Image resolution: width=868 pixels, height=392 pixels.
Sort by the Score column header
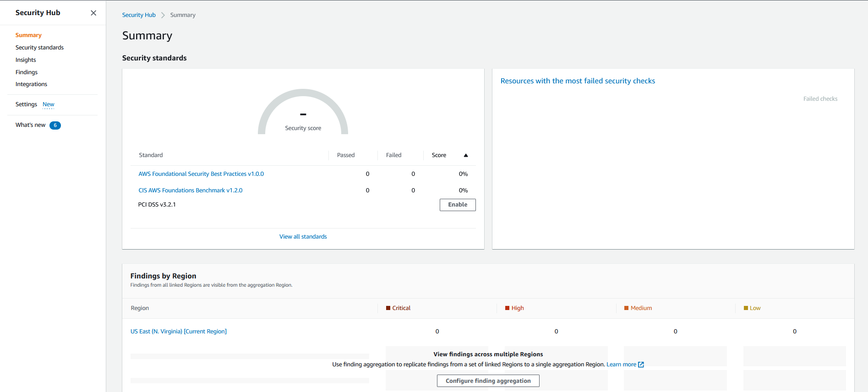tap(439, 155)
